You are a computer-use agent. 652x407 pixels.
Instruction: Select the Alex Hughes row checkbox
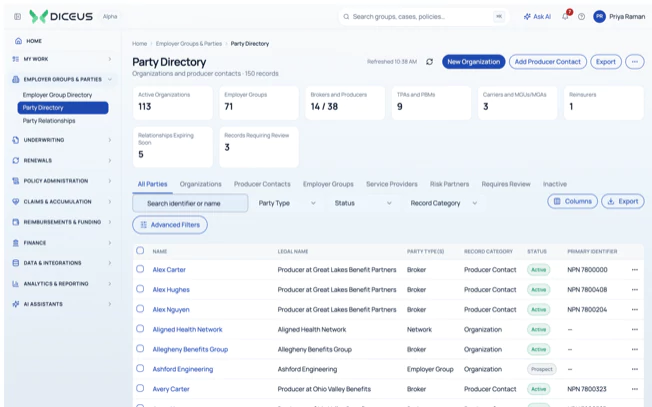140,289
